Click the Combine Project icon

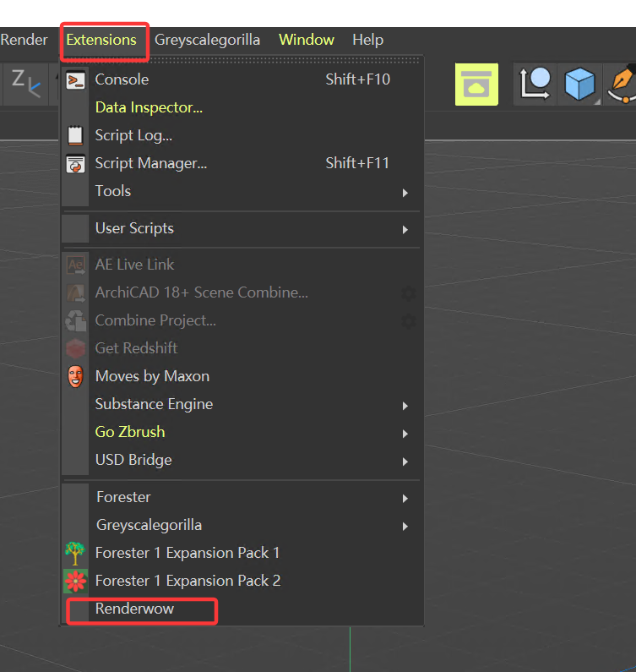[75, 320]
